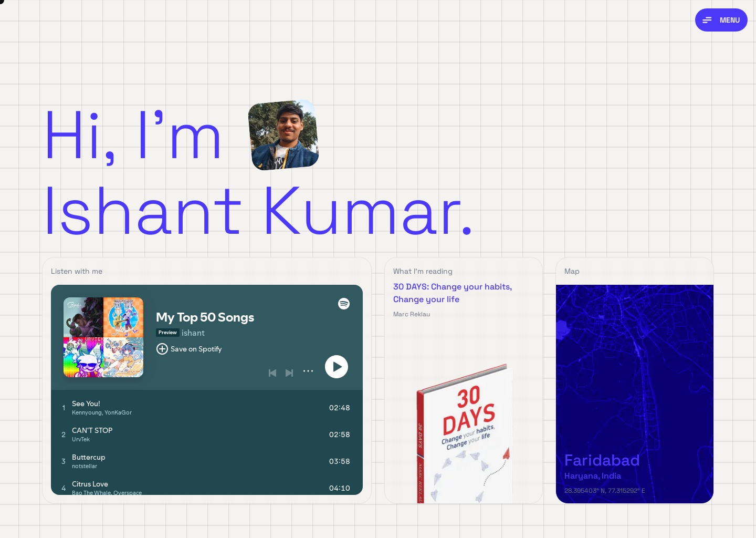Click the Faridabad map title
756x538 pixels.
(602, 460)
